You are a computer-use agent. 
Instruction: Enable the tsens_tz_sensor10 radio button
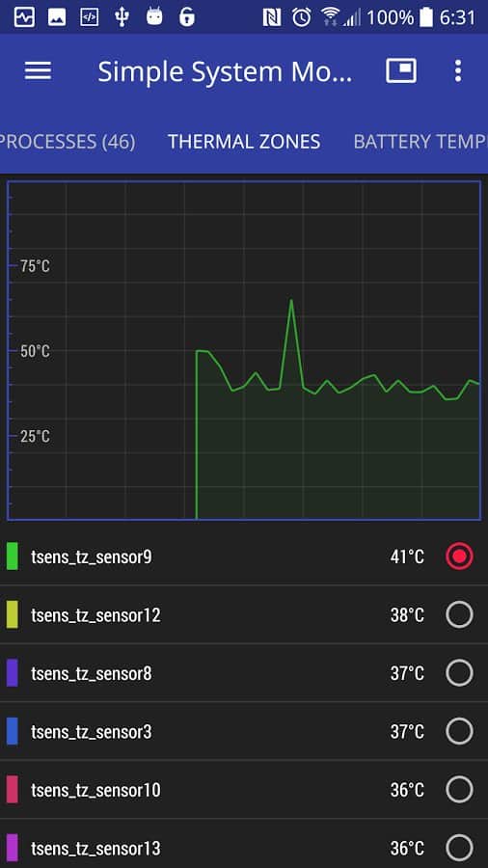(x=459, y=789)
